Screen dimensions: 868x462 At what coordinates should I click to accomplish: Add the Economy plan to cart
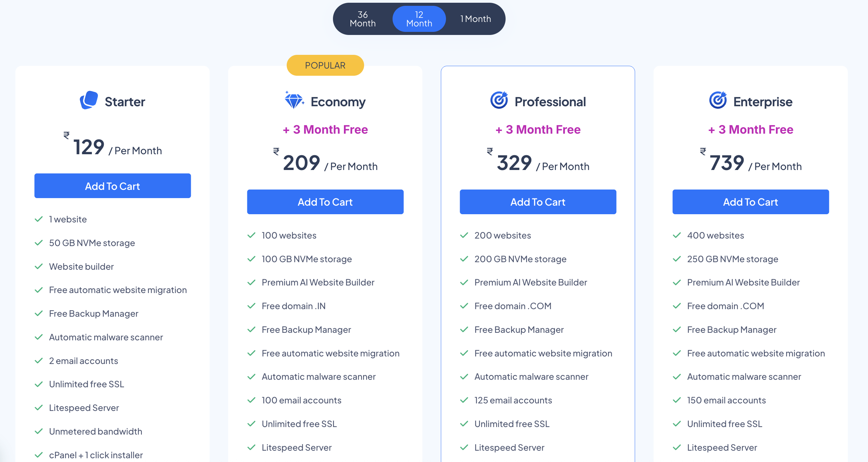tap(325, 202)
